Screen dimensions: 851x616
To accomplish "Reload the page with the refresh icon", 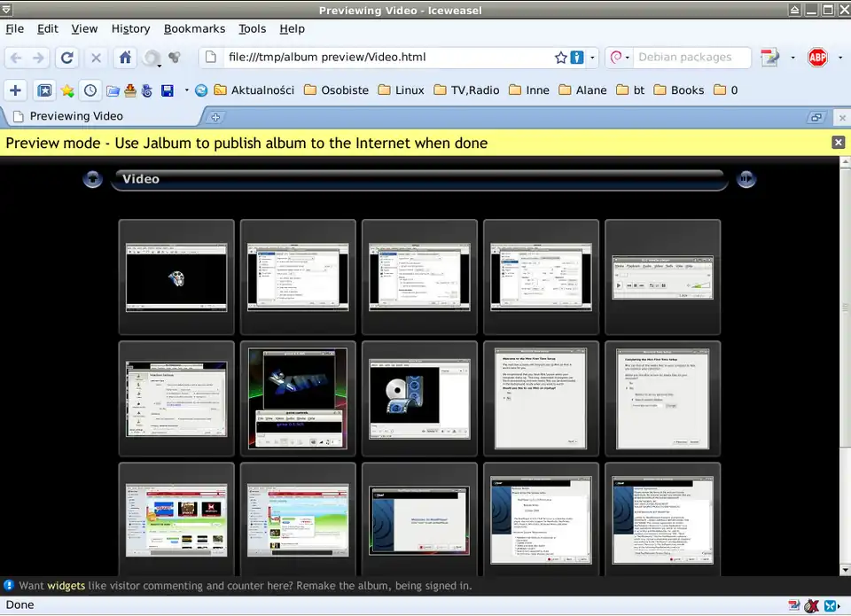I will click(66, 58).
